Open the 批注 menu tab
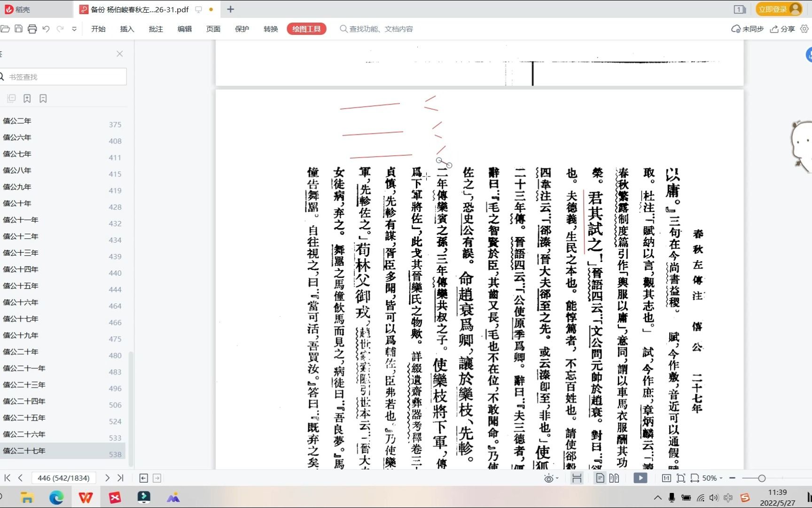The width and height of the screenshot is (812, 508). pos(156,29)
